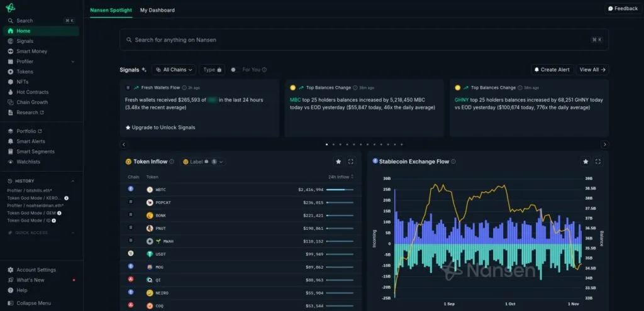The image size is (644, 311).
Task: Click Token Inflow info icon
Action: tap(172, 161)
